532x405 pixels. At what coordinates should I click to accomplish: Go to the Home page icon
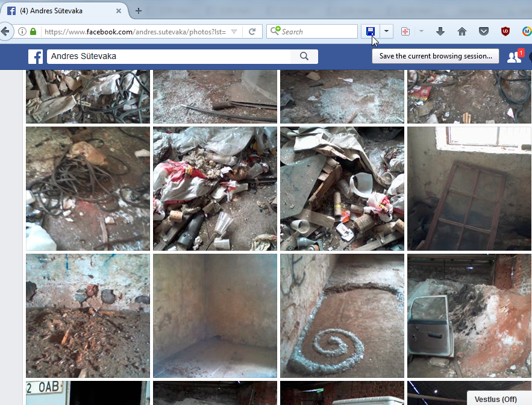point(462,31)
